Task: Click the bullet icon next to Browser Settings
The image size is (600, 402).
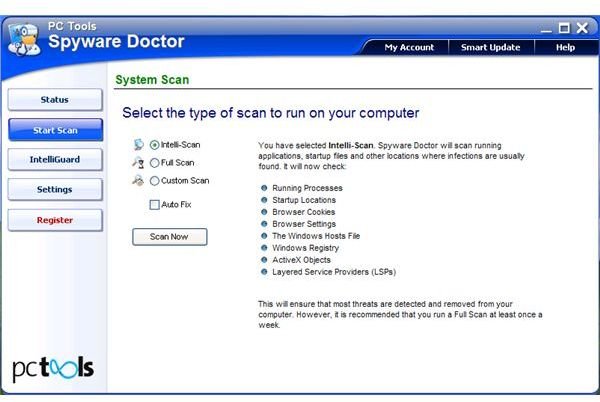Action: pyautogui.click(x=264, y=223)
